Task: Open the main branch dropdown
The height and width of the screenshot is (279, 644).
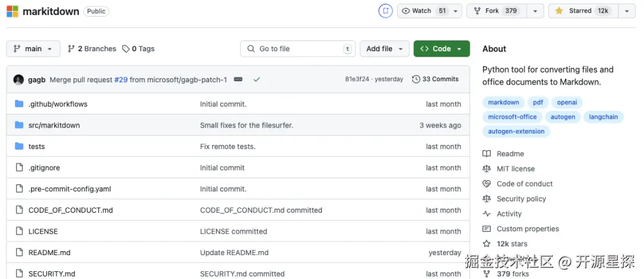Action: pos(33,49)
